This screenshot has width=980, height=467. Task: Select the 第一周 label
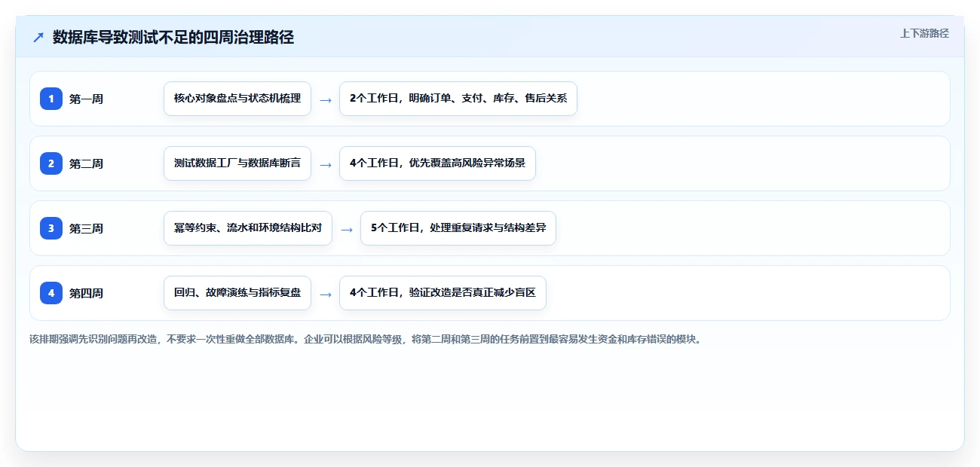coord(86,99)
